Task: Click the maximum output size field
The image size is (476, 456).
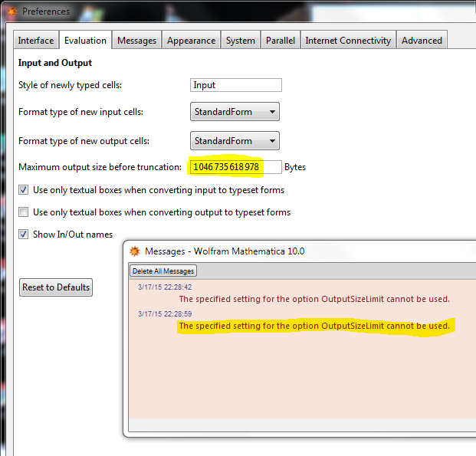Action: tap(235, 167)
